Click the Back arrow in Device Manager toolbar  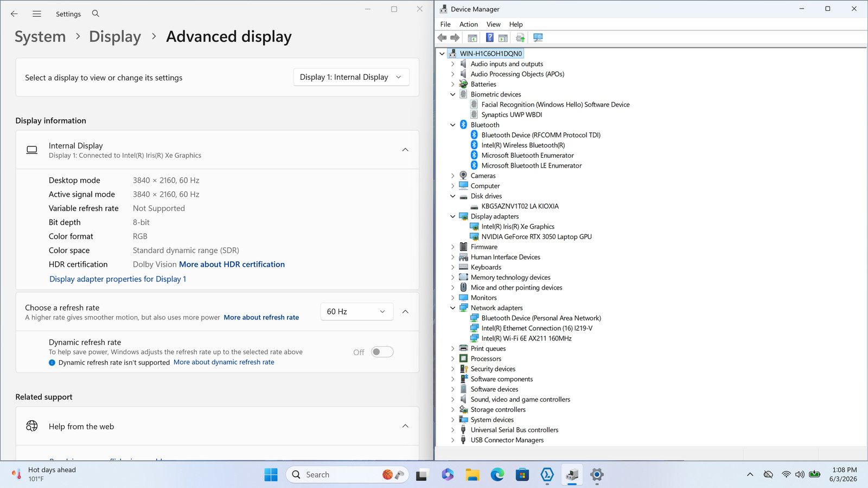pos(442,37)
